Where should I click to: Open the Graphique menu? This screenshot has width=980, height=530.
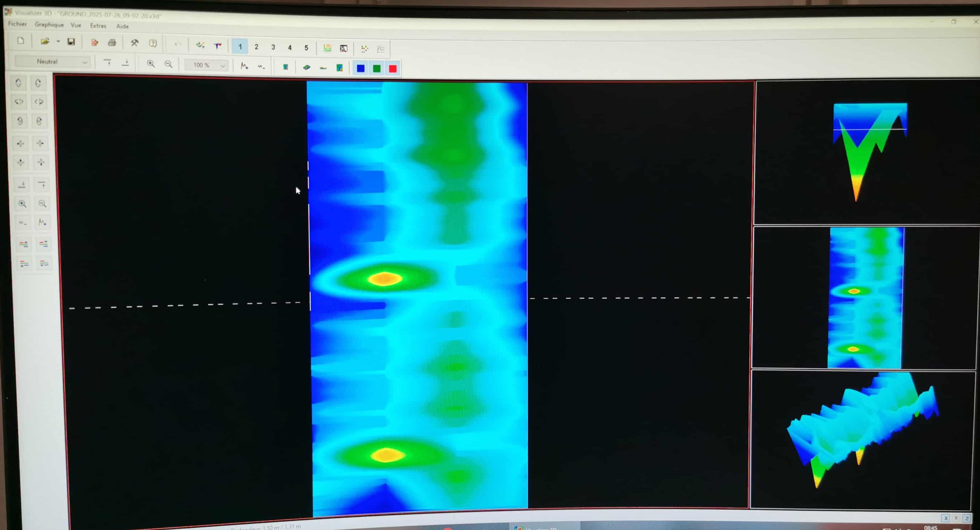(x=49, y=25)
